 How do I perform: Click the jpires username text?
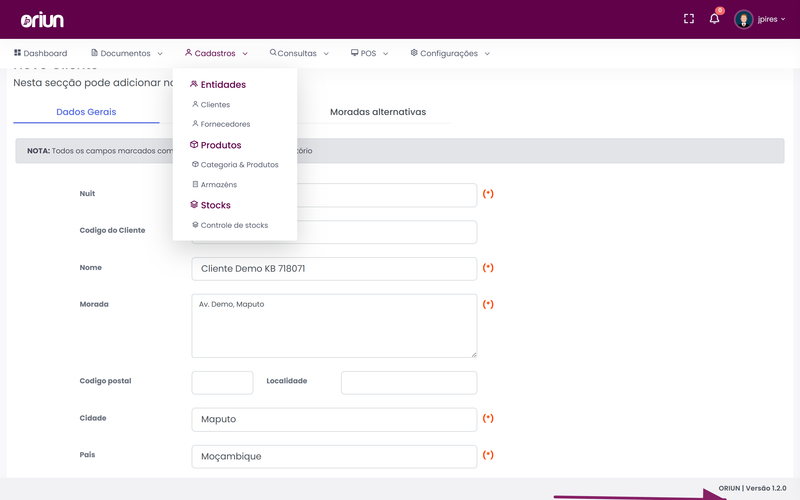pos(767,19)
